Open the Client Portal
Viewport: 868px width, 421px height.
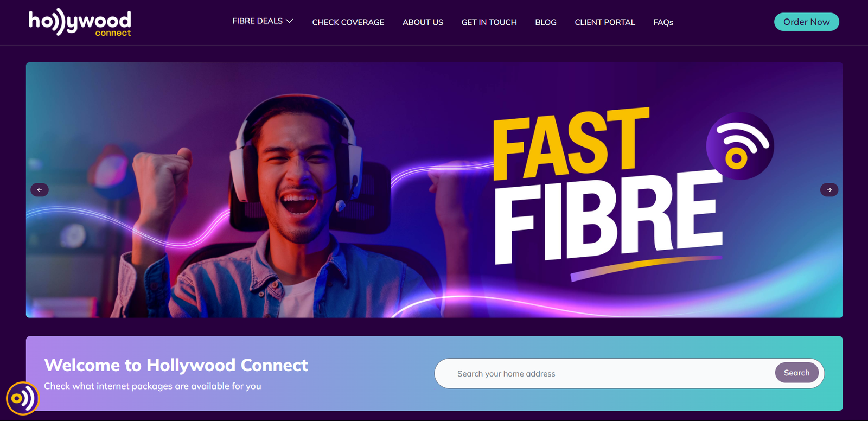(x=605, y=22)
